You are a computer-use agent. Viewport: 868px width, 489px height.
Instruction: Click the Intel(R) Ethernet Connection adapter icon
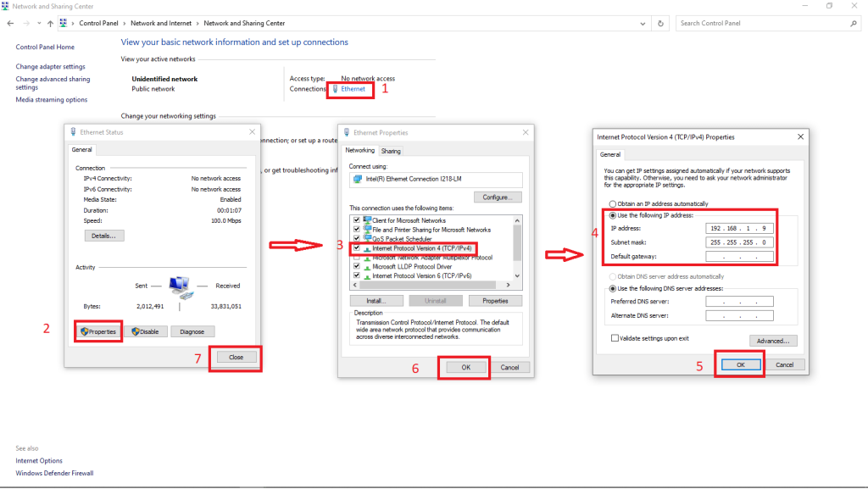click(x=358, y=179)
